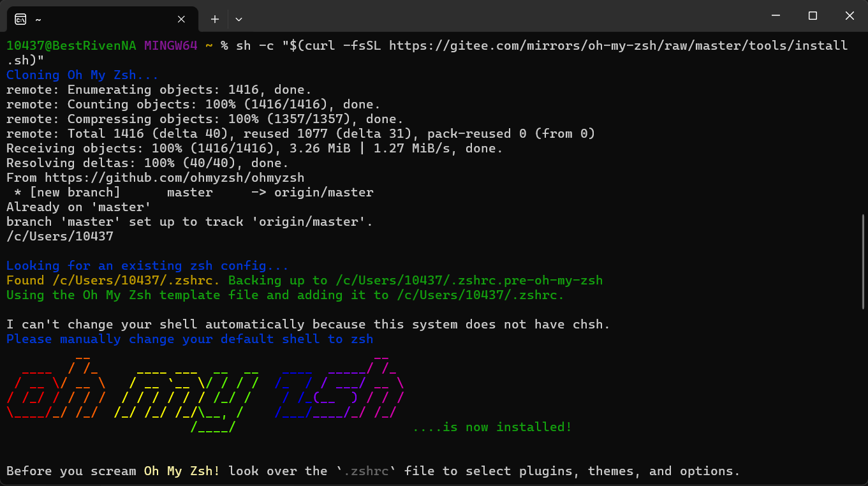Minimize the terminal window

click(x=776, y=16)
